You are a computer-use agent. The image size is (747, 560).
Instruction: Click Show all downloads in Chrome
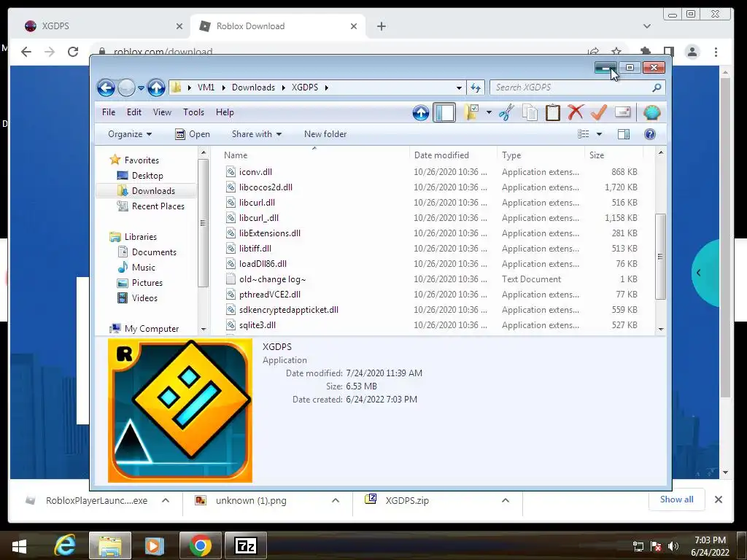[x=676, y=499]
